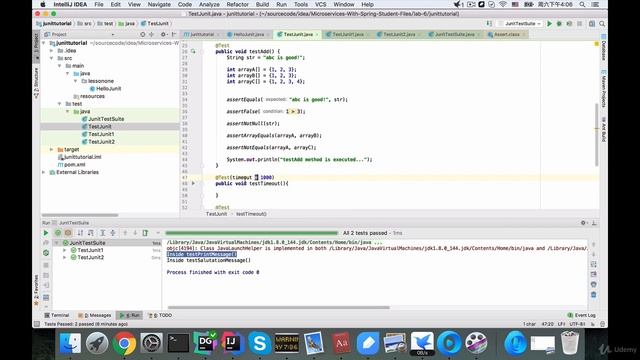This screenshot has width=640, height=360.
Task: Run JunitTestSuite with the green toolbar arrow
Action: 549,24
